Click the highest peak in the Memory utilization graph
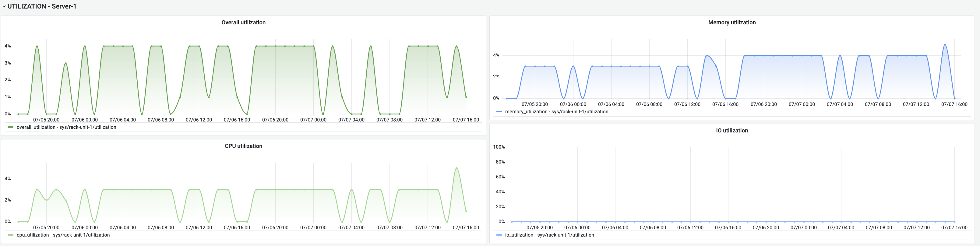The height and width of the screenshot is (246, 980). [x=945, y=44]
